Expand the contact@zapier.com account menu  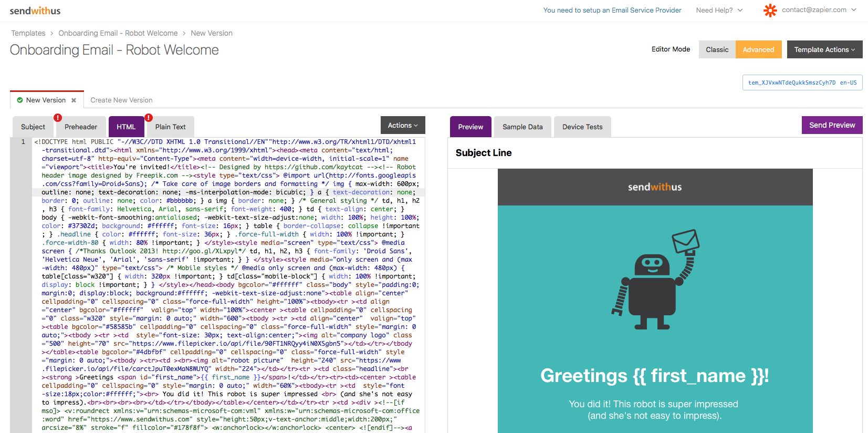click(818, 10)
